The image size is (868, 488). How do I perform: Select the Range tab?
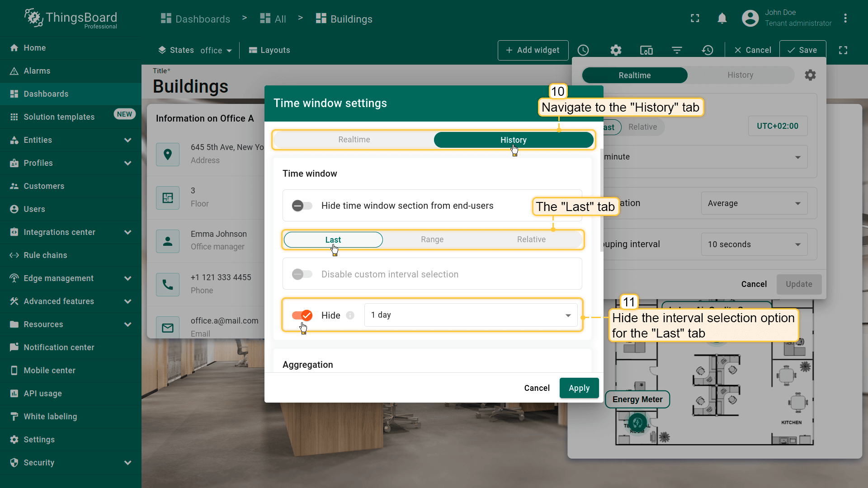[432, 239]
